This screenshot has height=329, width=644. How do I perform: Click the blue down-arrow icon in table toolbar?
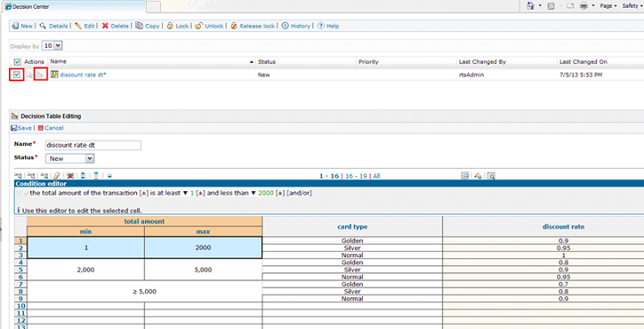click(x=110, y=176)
